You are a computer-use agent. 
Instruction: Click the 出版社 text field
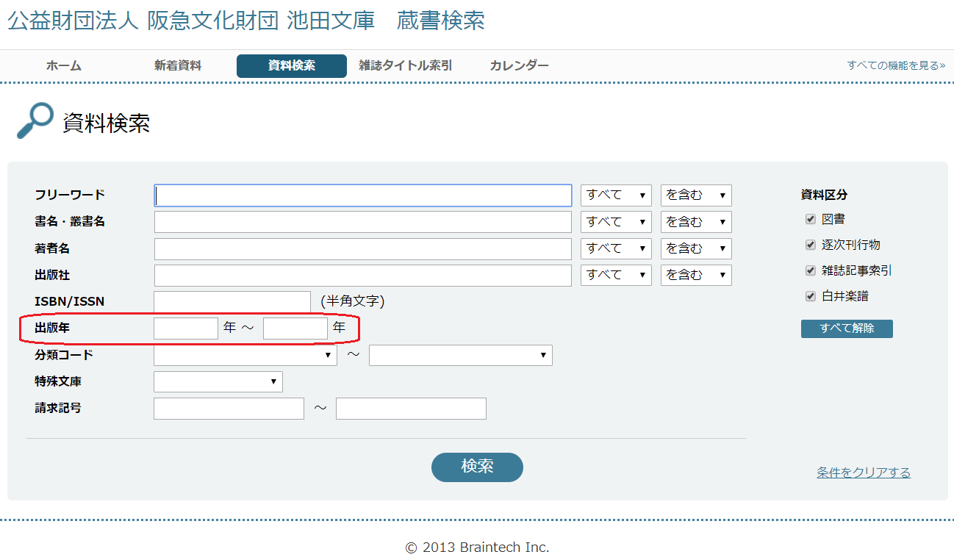click(363, 275)
